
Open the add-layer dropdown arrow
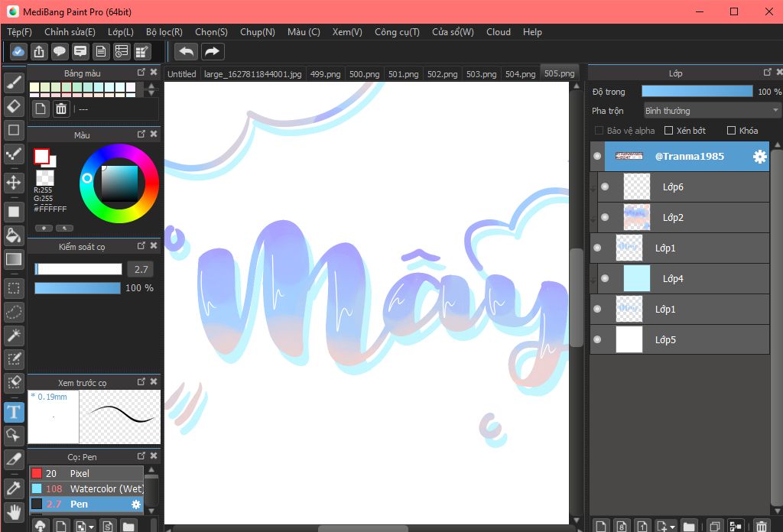coord(673,527)
